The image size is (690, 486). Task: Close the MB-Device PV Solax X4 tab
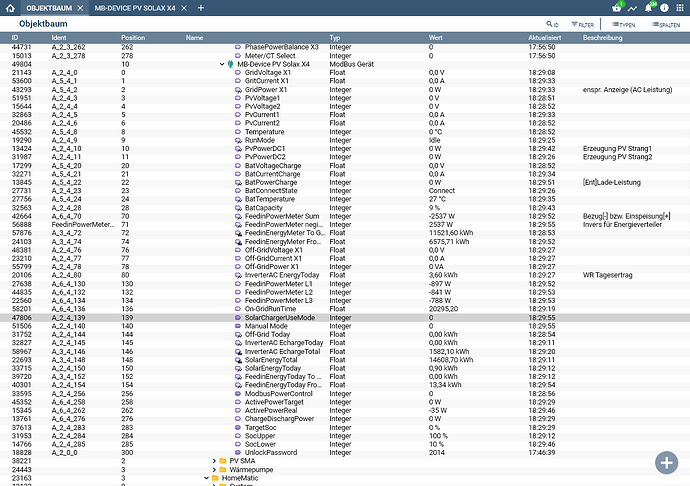click(184, 8)
